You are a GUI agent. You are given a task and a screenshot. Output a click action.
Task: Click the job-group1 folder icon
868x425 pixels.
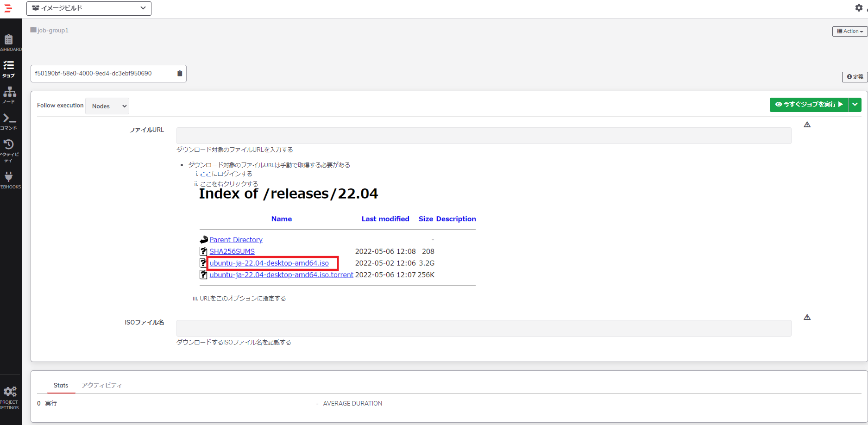click(x=33, y=30)
